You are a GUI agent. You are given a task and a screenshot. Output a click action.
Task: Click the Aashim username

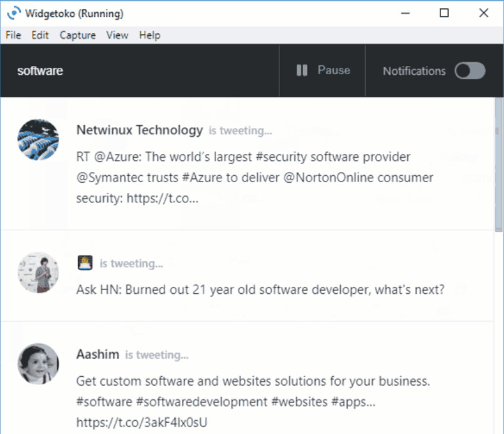click(98, 354)
